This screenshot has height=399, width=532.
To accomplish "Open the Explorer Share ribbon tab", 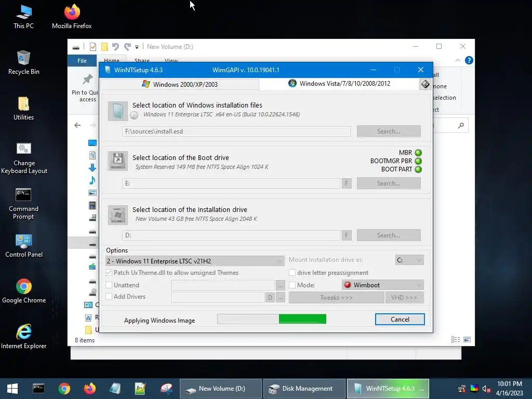I will click(x=142, y=60).
